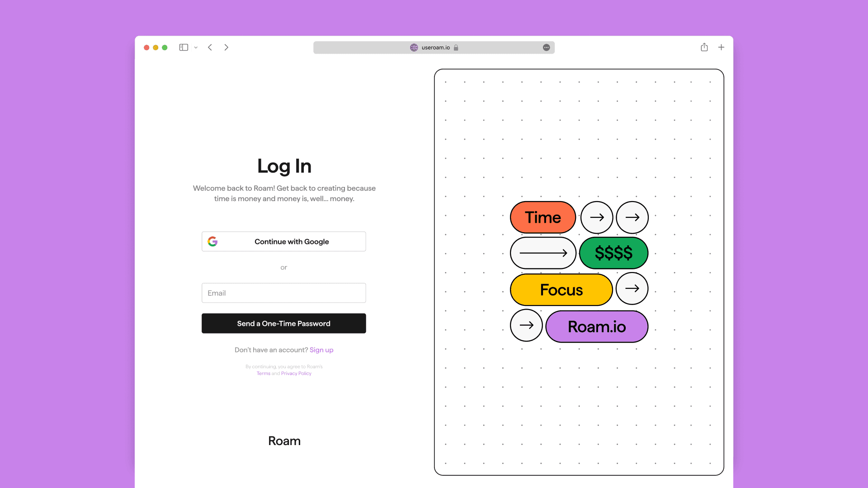Click the ellipsis icon in address bar
Viewport: 868px width, 488px height.
[x=546, y=47]
